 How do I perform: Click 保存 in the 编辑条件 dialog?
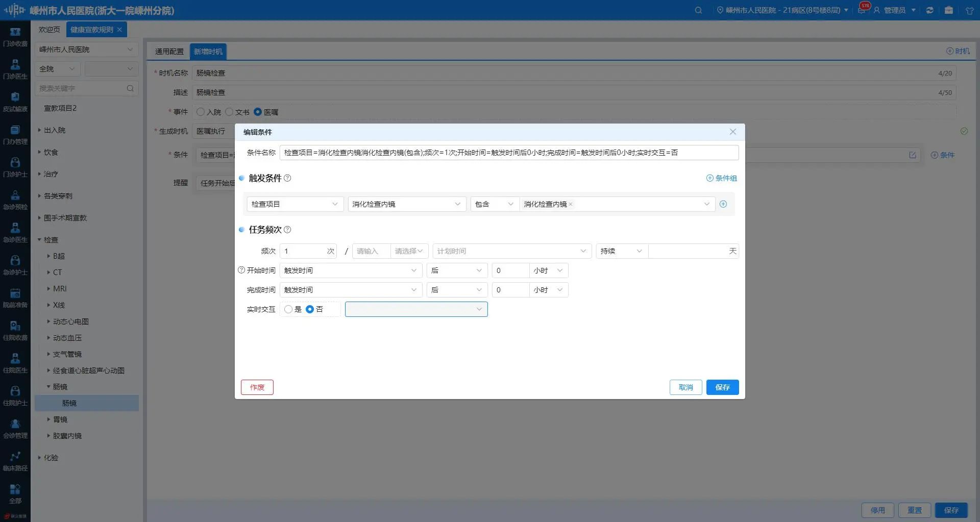(x=722, y=387)
